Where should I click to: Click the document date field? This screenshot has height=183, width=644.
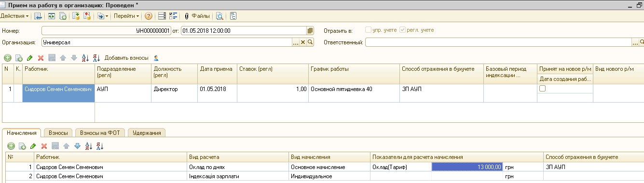tap(244, 30)
